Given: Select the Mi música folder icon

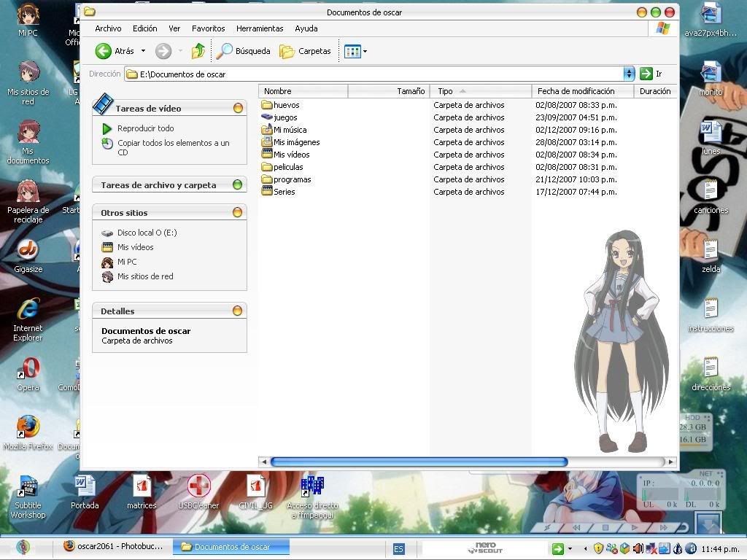Looking at the screenshot, I should click(x=267, y=130).
